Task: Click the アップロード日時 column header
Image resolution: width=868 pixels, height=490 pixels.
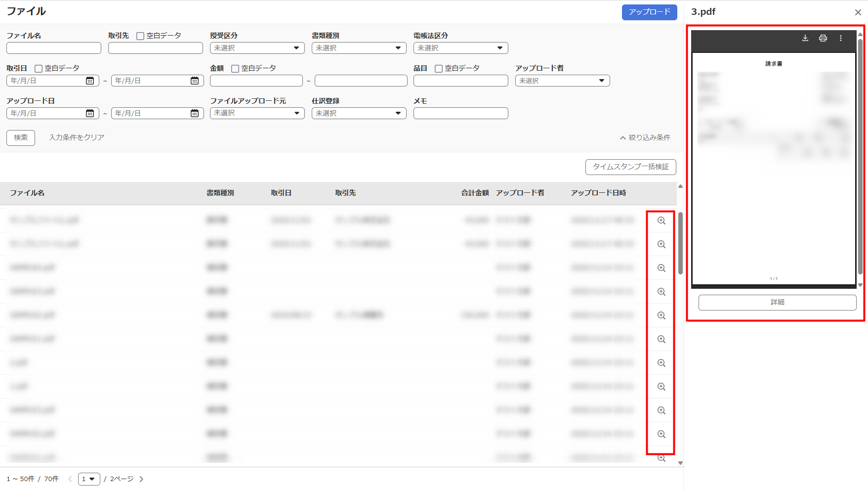Action: click(x=598, y=193)
